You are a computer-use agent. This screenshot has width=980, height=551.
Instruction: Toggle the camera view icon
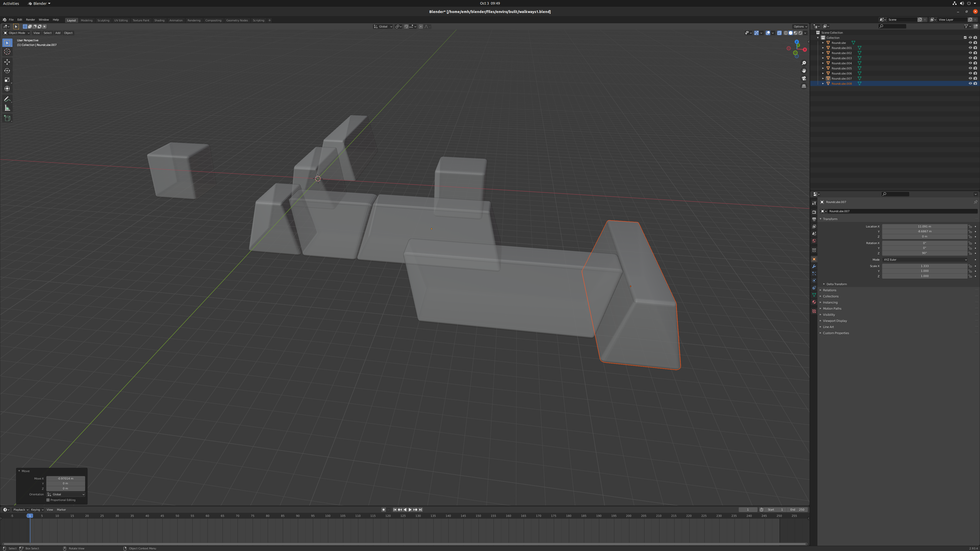coord(804,78)
